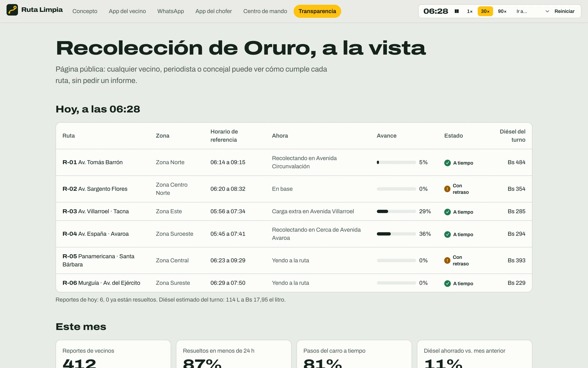Click the Horario de referencia header
The width and height of the screenshot is (588, 368).
[224, 136]
